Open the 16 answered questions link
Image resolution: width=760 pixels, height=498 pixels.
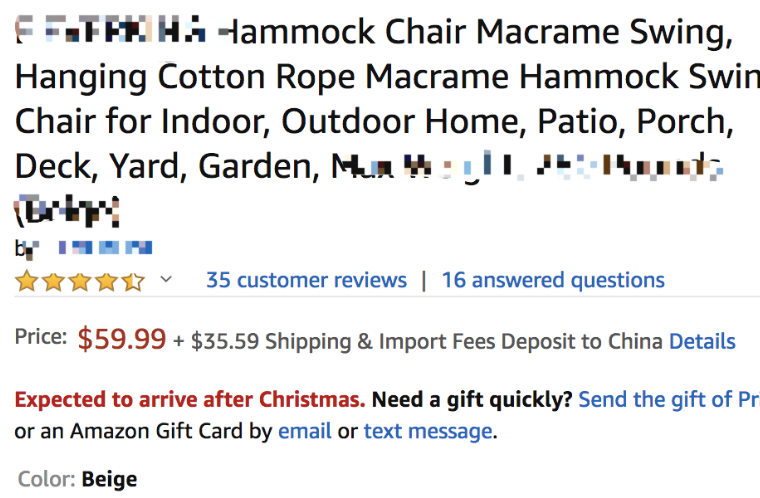pyautogui.click(x=553, y=280)
